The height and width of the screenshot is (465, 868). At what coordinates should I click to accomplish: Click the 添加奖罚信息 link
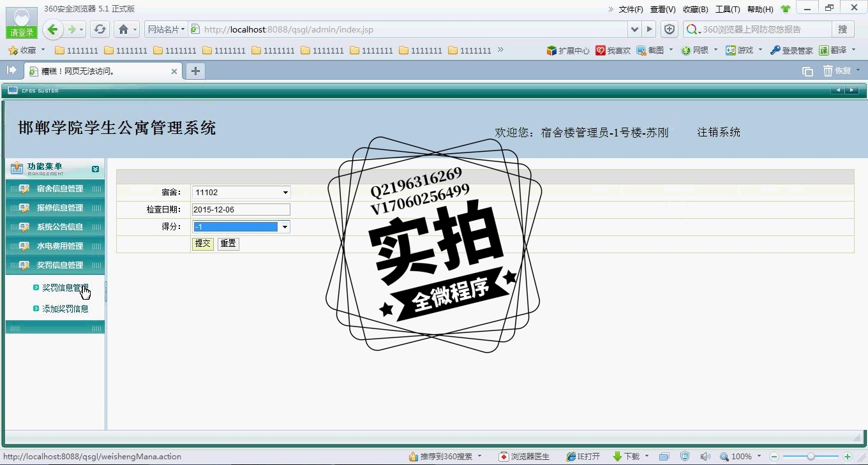65,309
